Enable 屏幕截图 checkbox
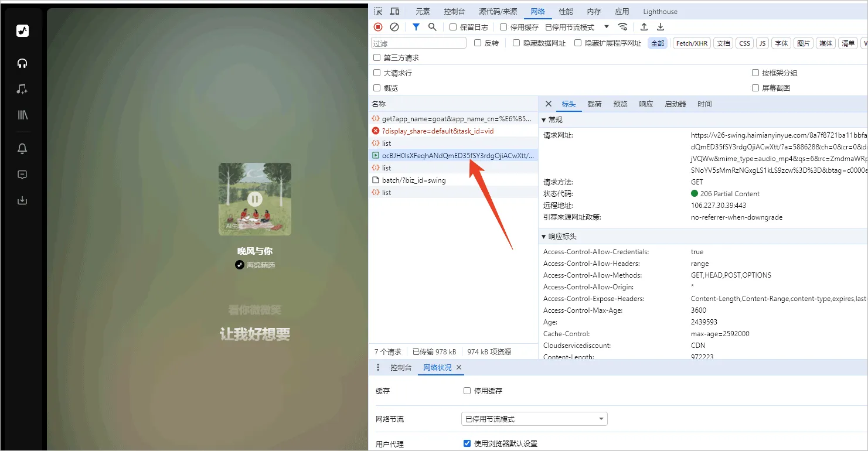868x451 pixels. click(x=755, y=88)
